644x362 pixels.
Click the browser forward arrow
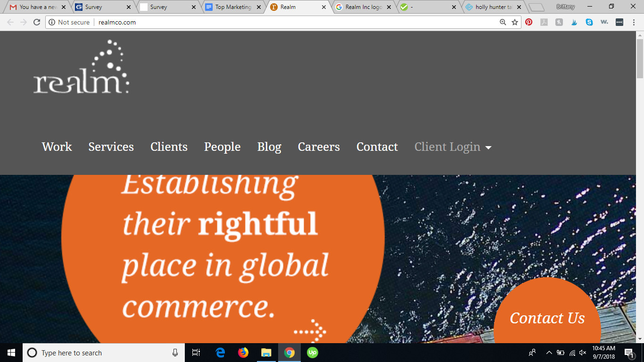[24, 22]
